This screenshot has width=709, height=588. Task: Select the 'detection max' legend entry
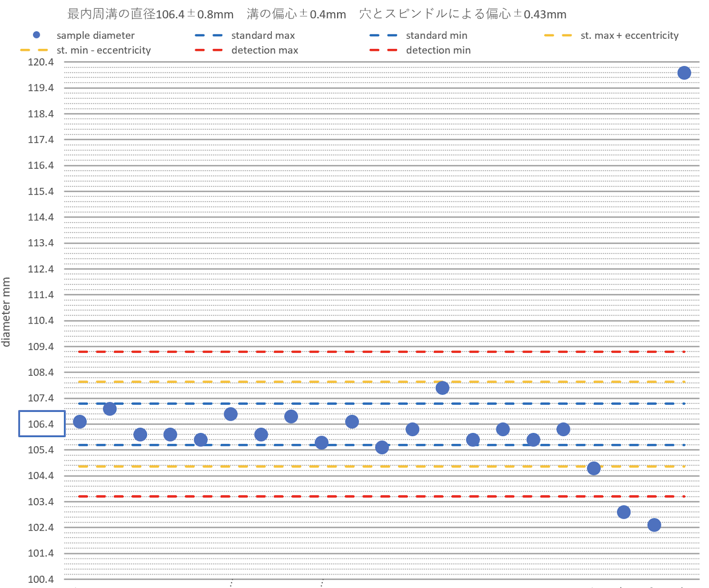tap(246, 50)
